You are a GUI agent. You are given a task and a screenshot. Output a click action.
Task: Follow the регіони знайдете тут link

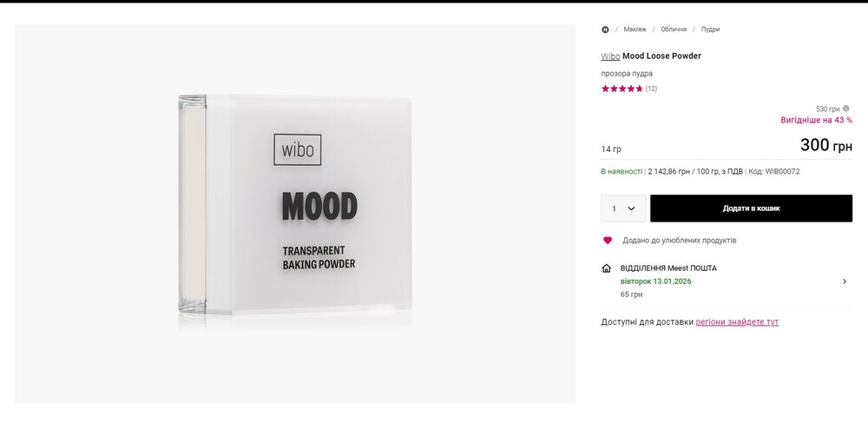pos(737,321)
